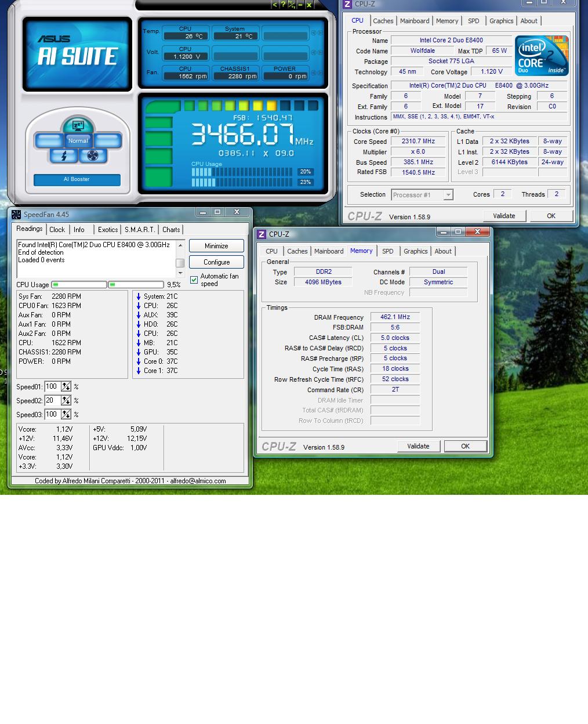Open the Info tab in SpeedFan
Viewport: 588px width, 724px height.
click(x=79, y=230)
